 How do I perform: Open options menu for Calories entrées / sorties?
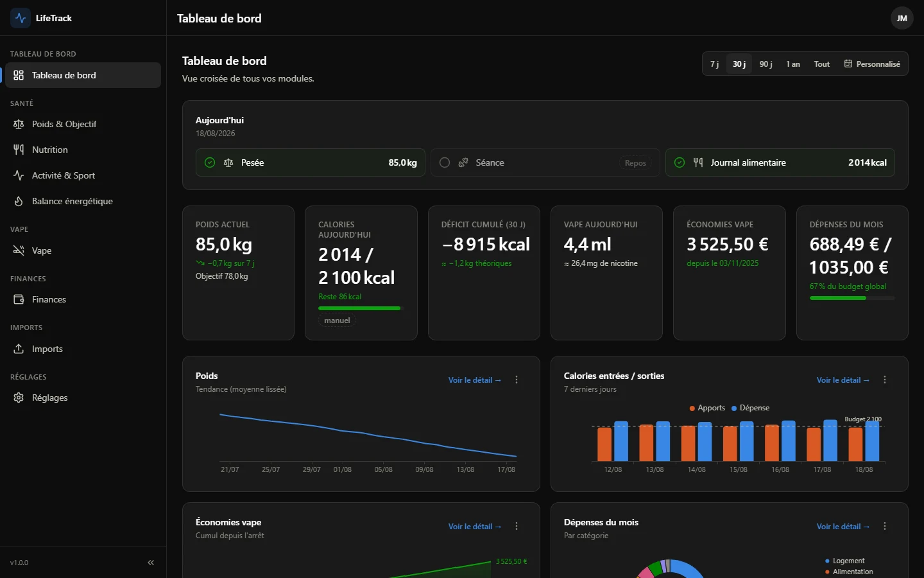[x=885, y=380]
